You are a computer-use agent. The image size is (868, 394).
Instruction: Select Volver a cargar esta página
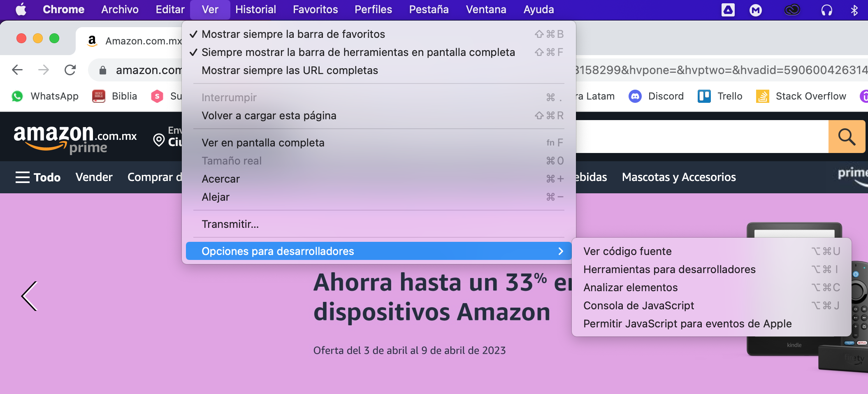(378, 116)
